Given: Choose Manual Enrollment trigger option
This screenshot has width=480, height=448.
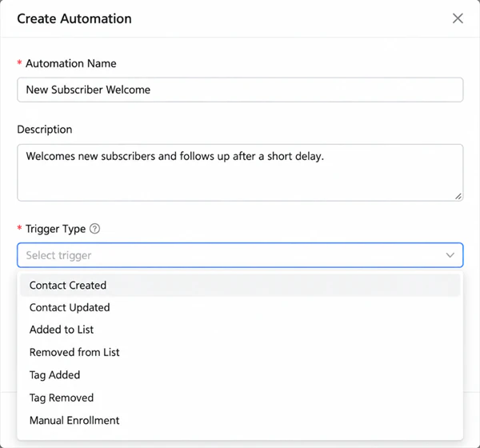Looking at the screenshot, I should 240,420.
